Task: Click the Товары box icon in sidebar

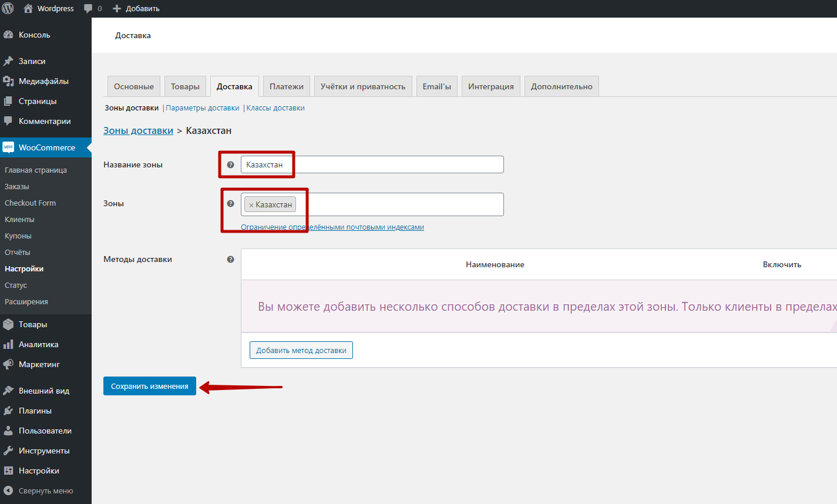Action: (8, 324)
